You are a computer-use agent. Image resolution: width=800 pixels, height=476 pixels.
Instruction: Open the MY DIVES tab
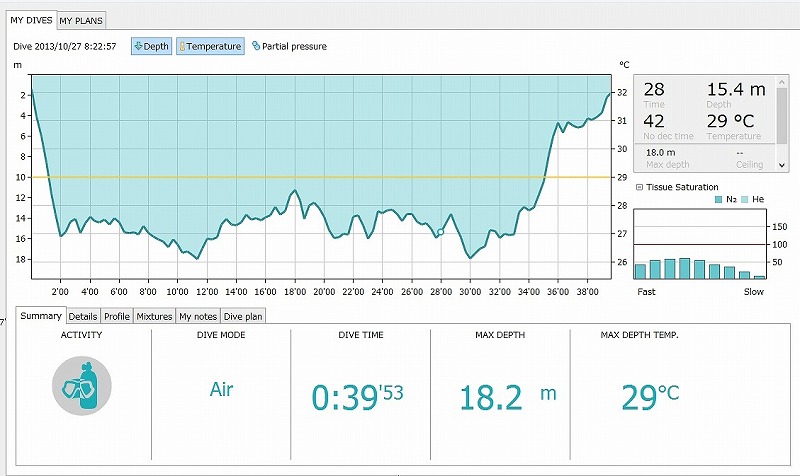point(30,20)
